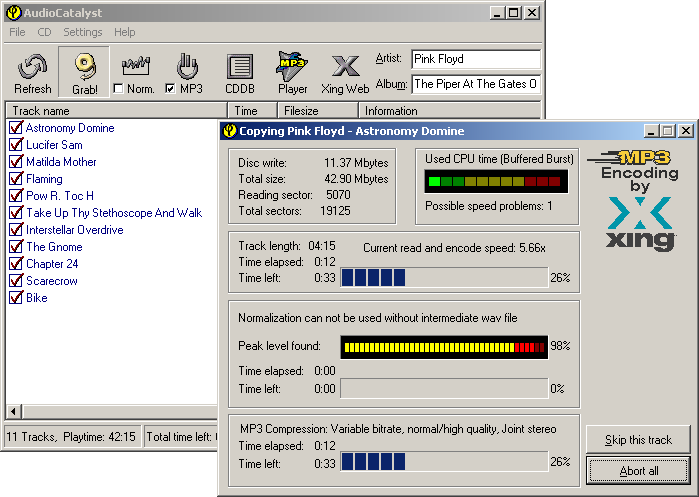This screenshot has height=497, width=699.
Task: Click Current read and encode speed text
Action: pos(454,248)
